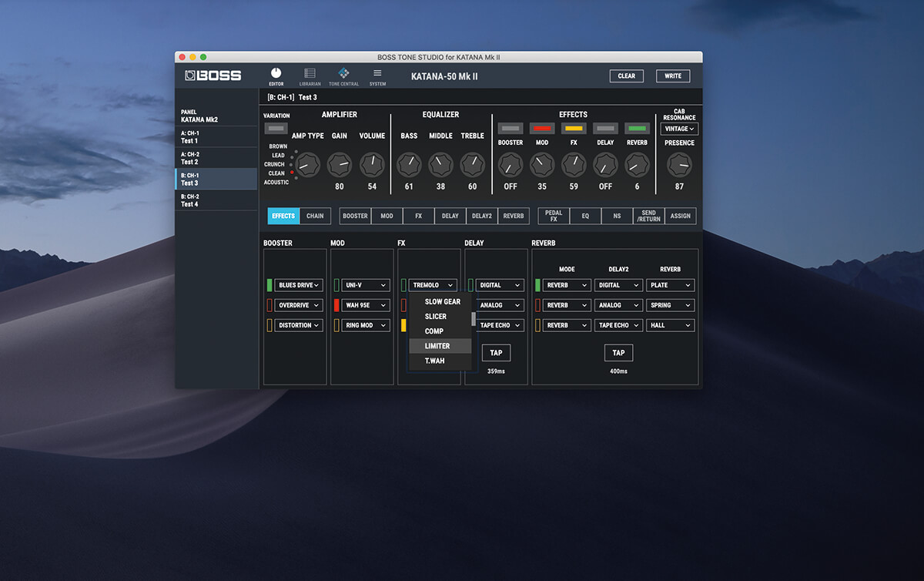Open the Wah 95E mod dropdown

pos(366,305)
